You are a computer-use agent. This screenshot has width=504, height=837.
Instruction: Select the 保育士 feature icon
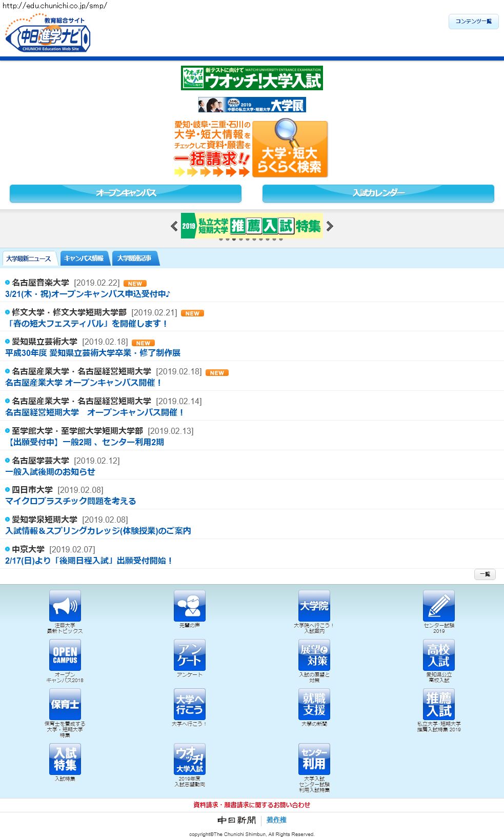point(65,704)
